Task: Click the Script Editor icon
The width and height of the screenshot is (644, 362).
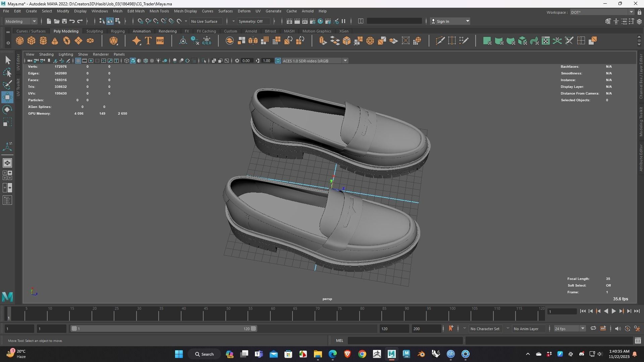Action: pos(638,341)
